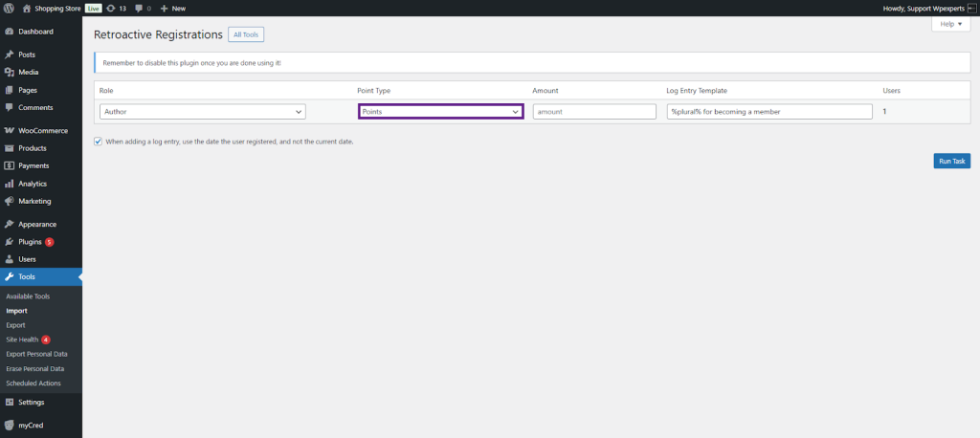Click the WordPress logo icon in admin bar
980x438 pixels.
click(x=8, y=8)
